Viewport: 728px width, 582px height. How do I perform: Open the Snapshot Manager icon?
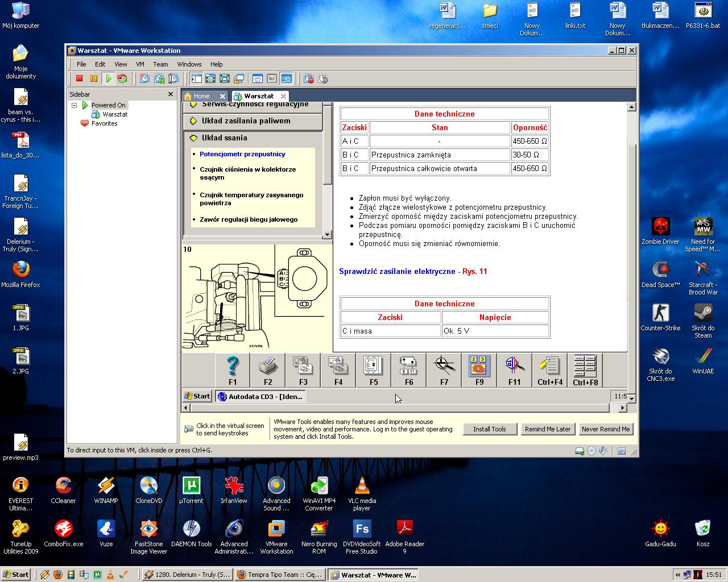point(173,78)
